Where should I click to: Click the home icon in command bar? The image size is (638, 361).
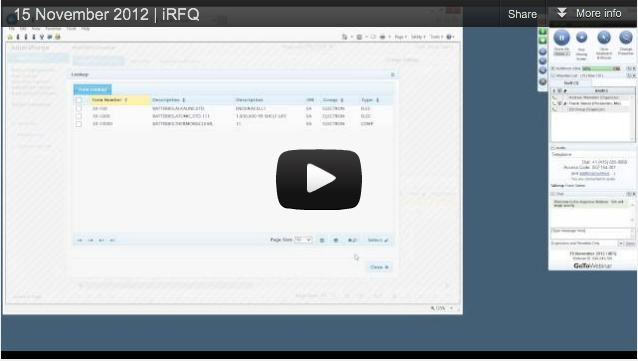(x=345, y=37)
